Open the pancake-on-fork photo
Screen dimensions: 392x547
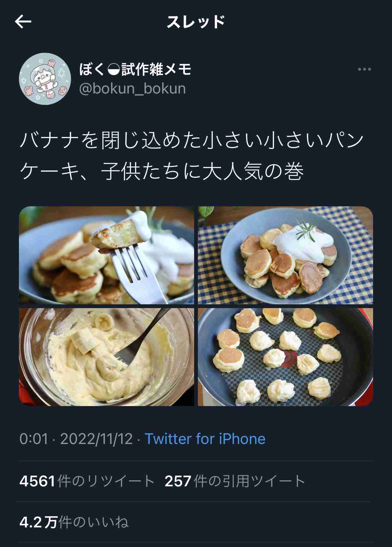(107, 255)
